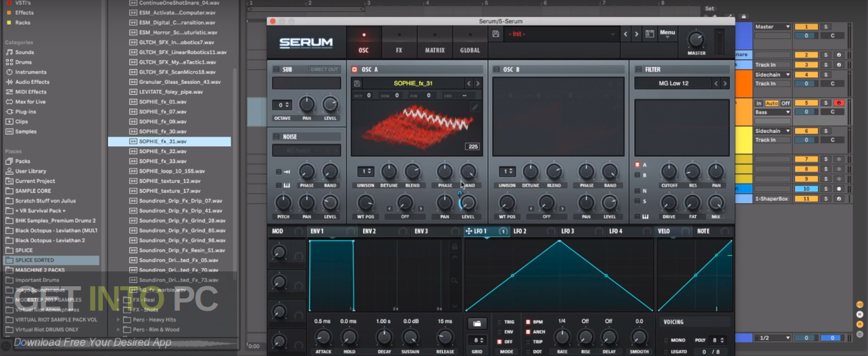Click SUB DIRECT OUT button
Screen dimensions: 868x356
click(324, 69)
